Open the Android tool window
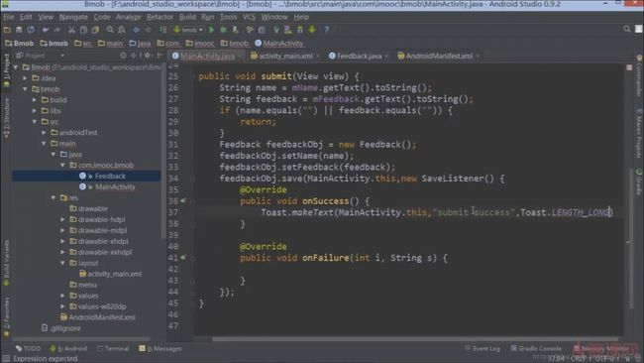Image resolution: width=644 pixels, height=363 pixels. (68, 348)
